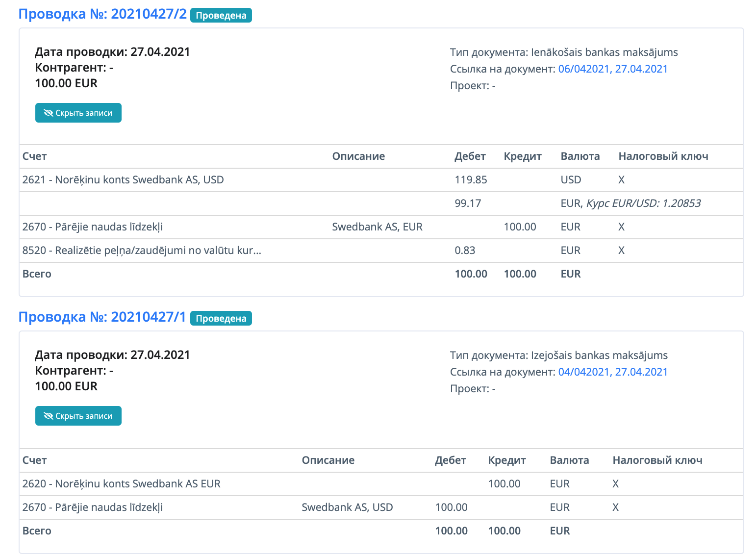Click Проведена badge next to entry 20210427/2
This screenshot has height=558, width=756.
tap(221, 16)
